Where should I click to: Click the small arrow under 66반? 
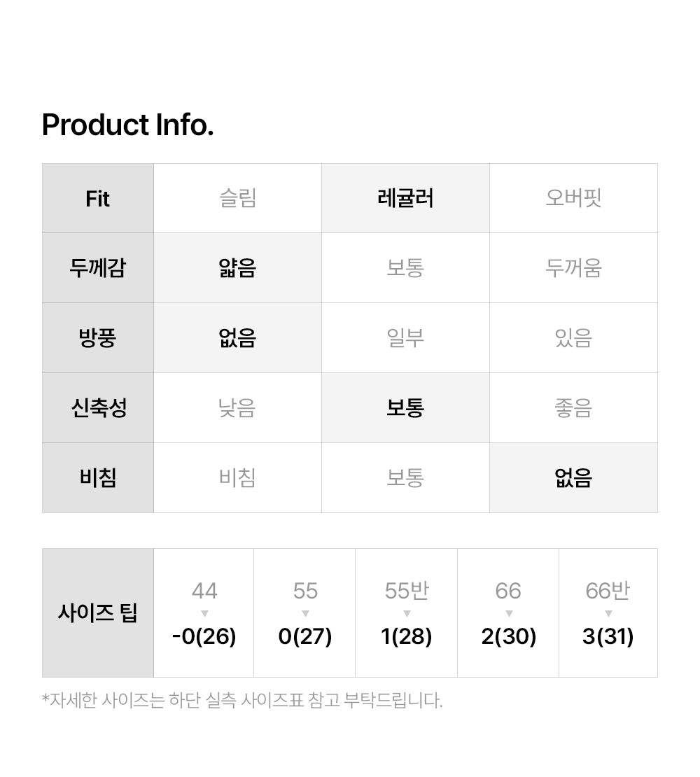608,614
